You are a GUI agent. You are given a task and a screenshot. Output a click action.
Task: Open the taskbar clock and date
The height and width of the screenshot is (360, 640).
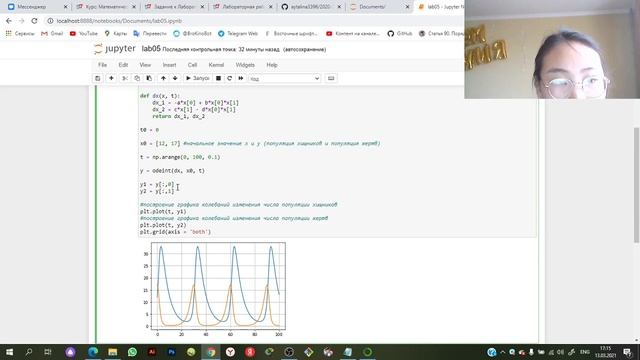coord(606,352)
